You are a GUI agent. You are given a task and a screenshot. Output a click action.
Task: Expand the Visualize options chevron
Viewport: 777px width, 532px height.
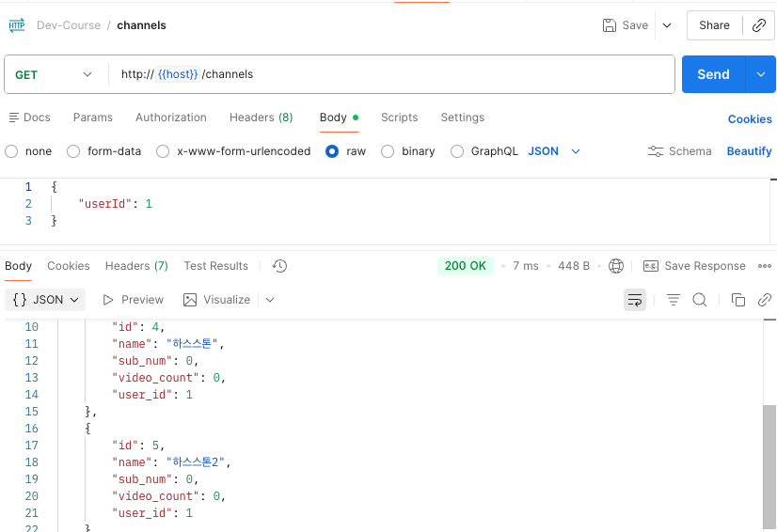[270, 300]
